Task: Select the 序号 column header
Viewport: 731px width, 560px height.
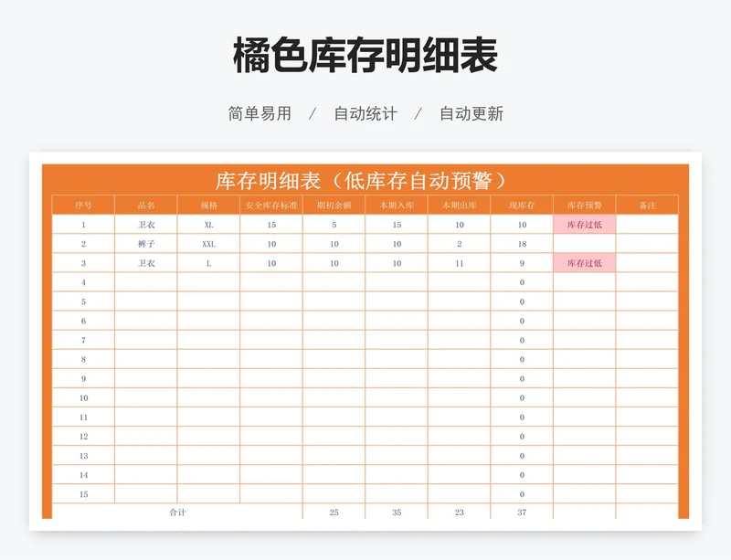Action: point(83,206)
